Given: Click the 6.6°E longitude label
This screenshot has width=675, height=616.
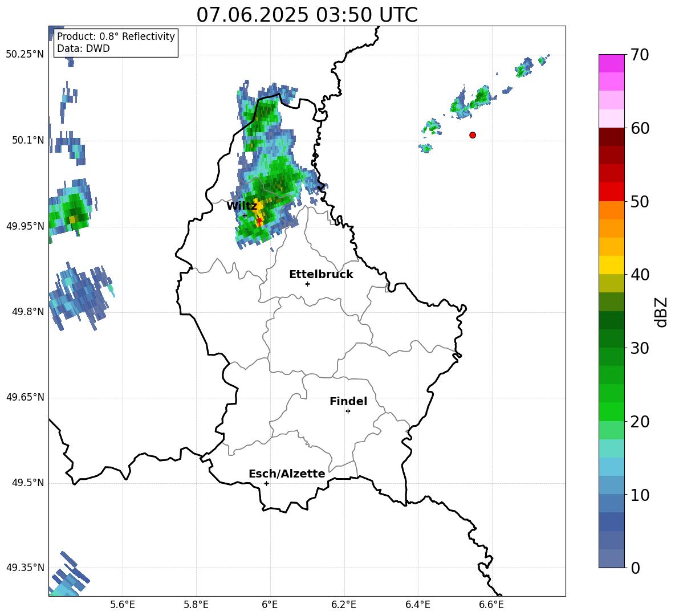Looking at the screenshot, I should [491, 605].
